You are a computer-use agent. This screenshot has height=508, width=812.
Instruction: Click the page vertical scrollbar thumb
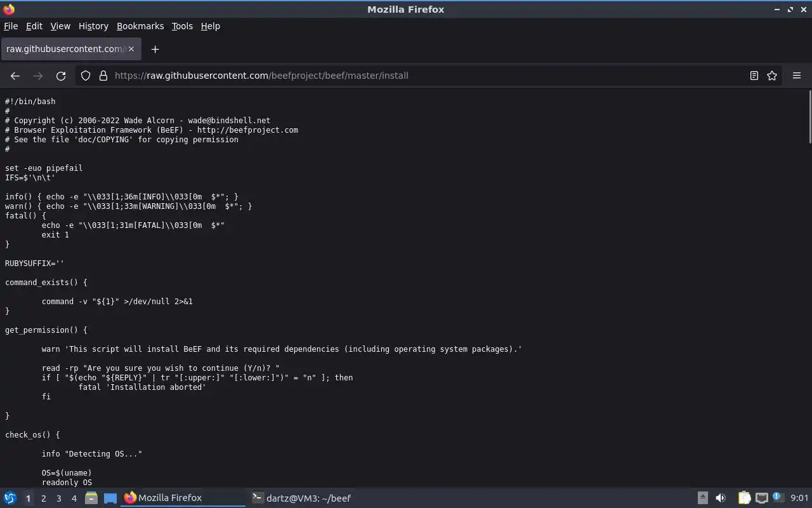809,117
